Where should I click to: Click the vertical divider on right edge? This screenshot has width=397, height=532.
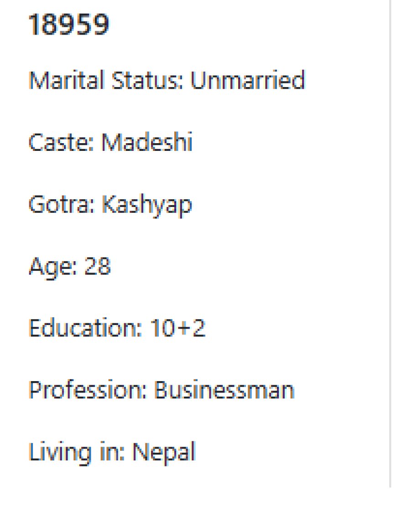coord(391,243)
